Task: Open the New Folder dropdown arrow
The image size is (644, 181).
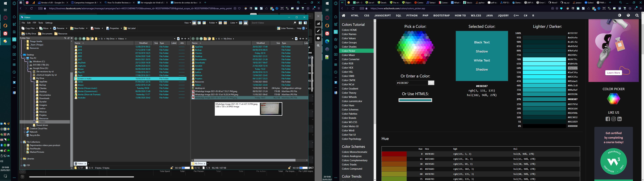Action: [x=87, y=28]
